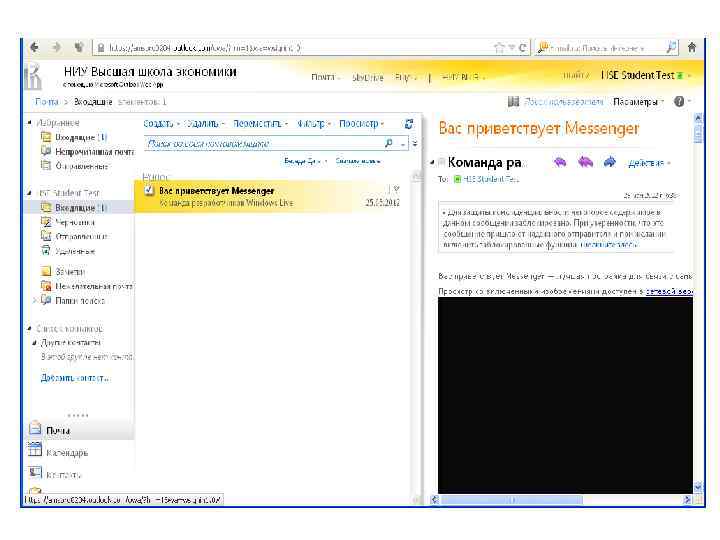720x540 pixels.
Task: Open Отправленные folder under HSE Student Test
Action: 74,236
